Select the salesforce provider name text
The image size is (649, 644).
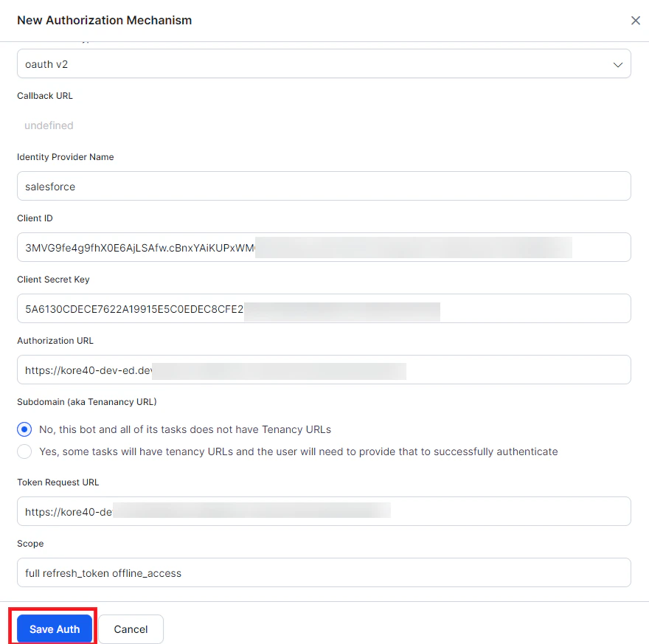pyautogui.click(x=49, y=187)
